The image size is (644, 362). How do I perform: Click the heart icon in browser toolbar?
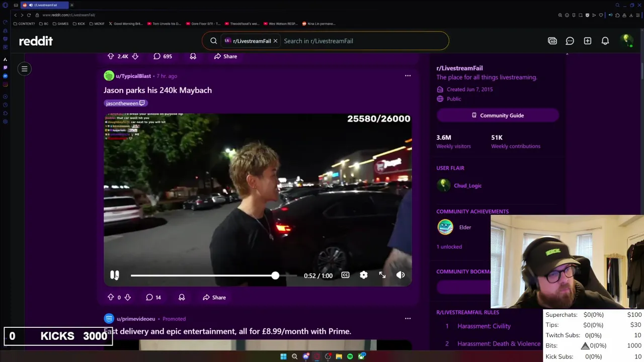click(601, 15)
